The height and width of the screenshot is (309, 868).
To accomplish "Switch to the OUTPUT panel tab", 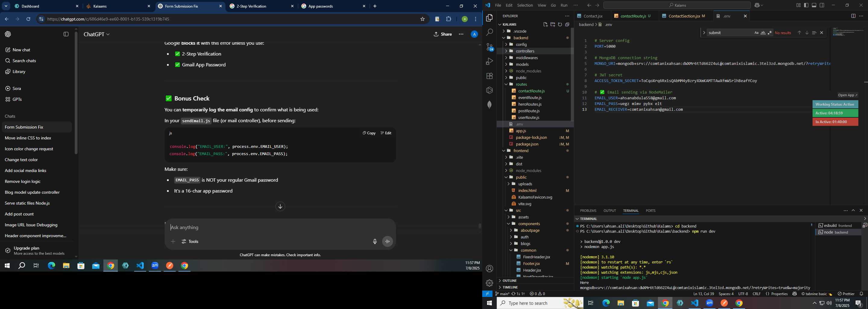I will coord(609,211).
